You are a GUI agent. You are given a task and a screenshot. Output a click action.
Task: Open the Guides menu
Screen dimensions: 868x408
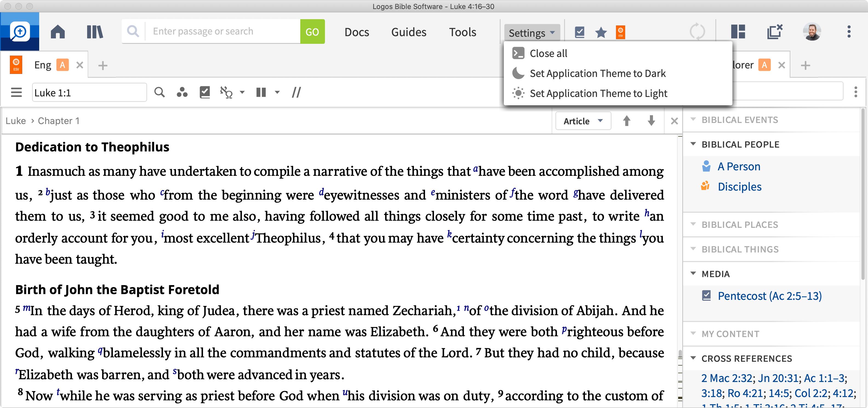click(409, 32)
